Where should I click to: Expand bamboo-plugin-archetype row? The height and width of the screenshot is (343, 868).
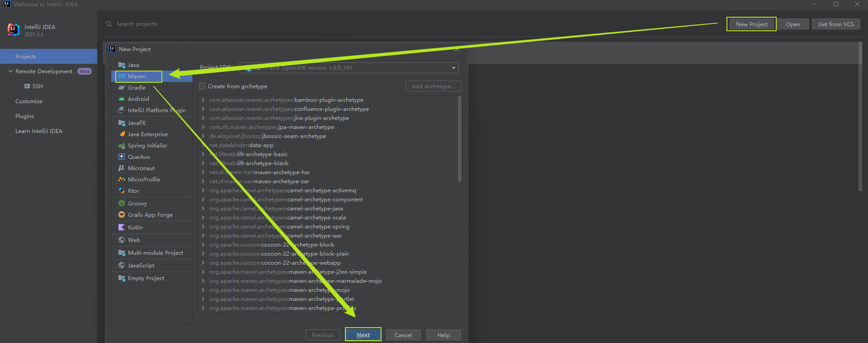coord(203,100)
